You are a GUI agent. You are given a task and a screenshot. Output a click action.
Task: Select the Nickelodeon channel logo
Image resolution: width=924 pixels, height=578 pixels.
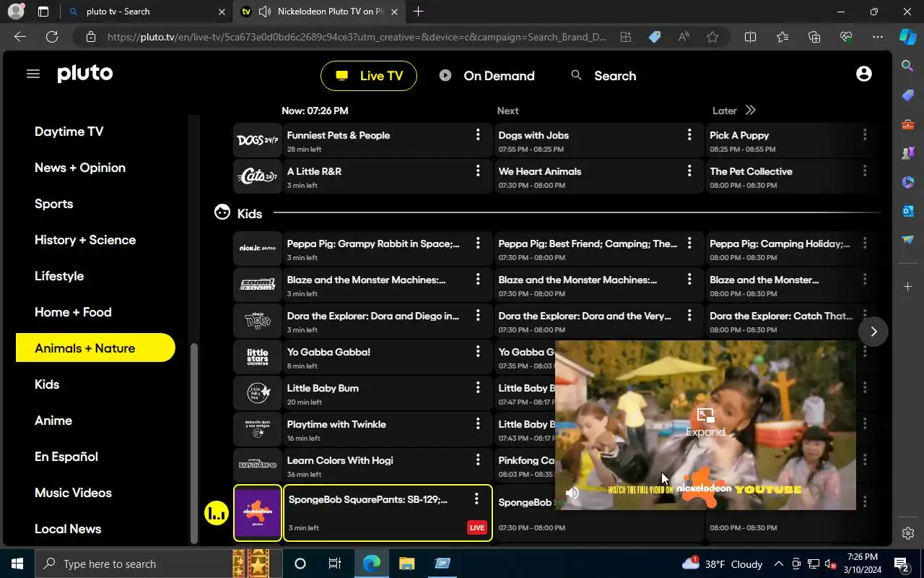pyautogui.click(x=258, y=513)
